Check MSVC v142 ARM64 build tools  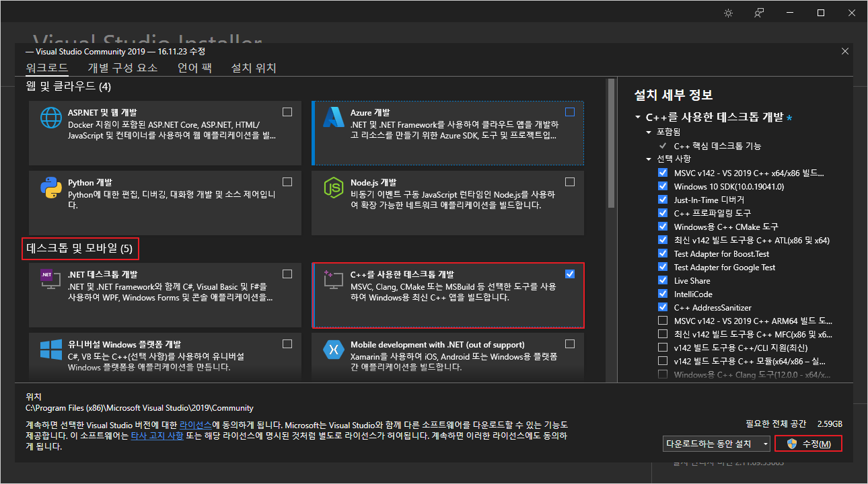click(663, 321)
